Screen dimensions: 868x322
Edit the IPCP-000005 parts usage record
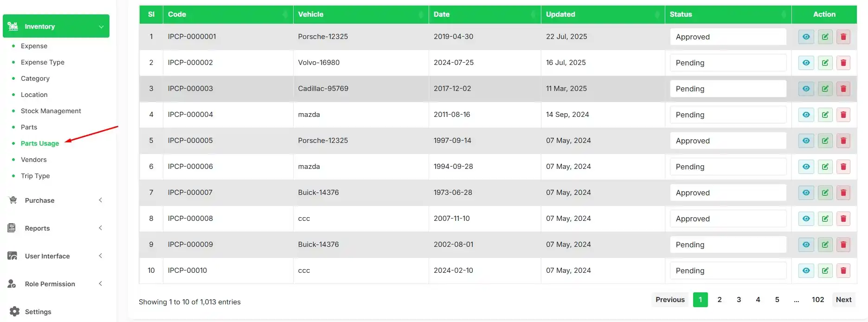[x=825, y=141]
